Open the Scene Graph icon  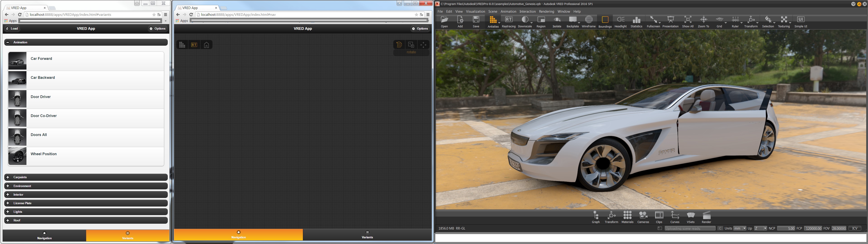pyautogui.click(x=596, y=217)
